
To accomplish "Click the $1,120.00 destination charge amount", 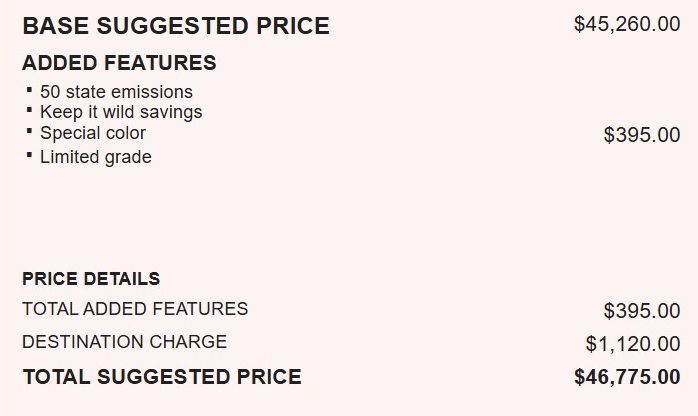I will [x=633, y=344].
